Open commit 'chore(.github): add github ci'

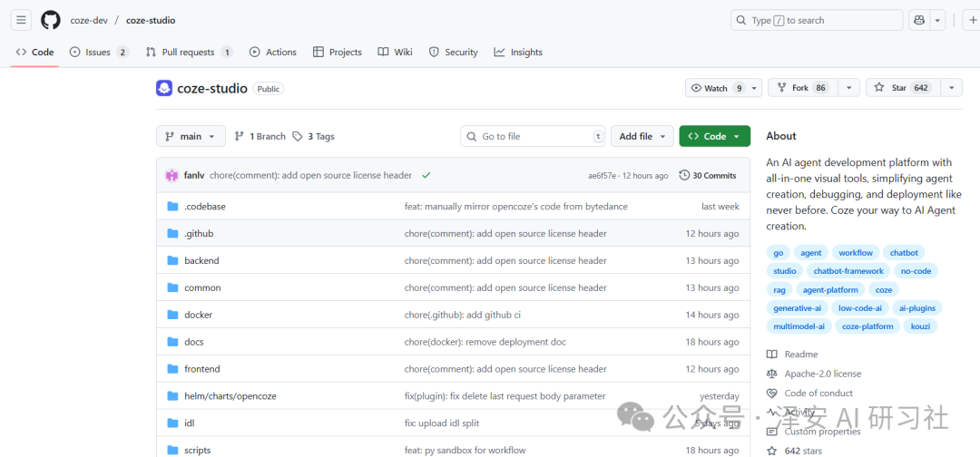[463, 315]
